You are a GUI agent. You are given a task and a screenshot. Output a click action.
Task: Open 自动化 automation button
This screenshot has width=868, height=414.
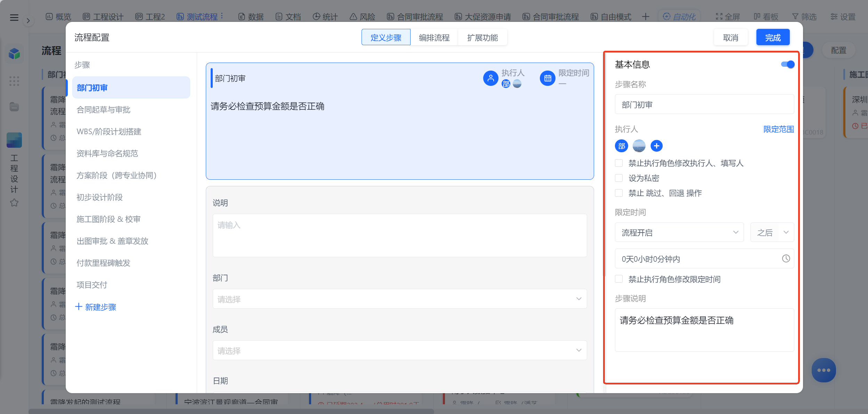coord(679,17)
